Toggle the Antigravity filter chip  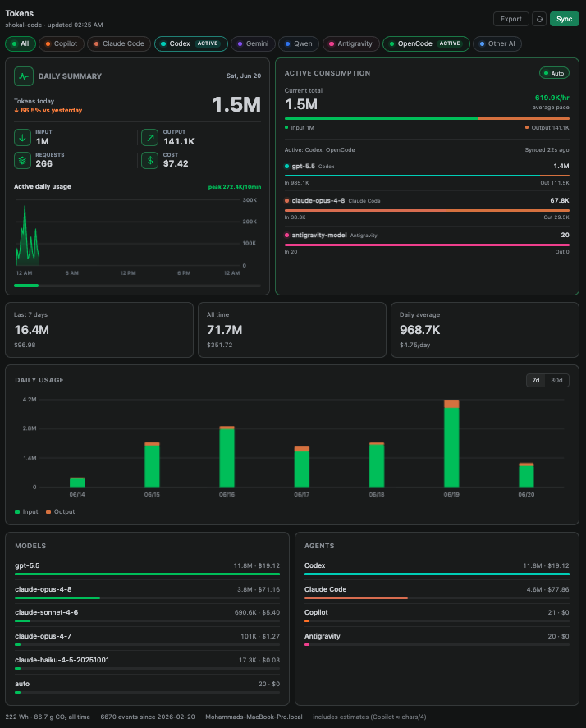[x=351, y=43]
